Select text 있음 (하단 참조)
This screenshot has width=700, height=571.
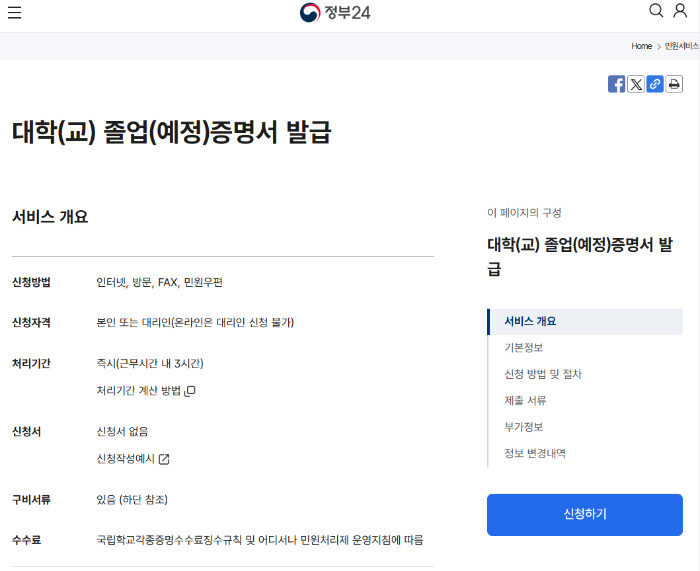coord(132,500)
